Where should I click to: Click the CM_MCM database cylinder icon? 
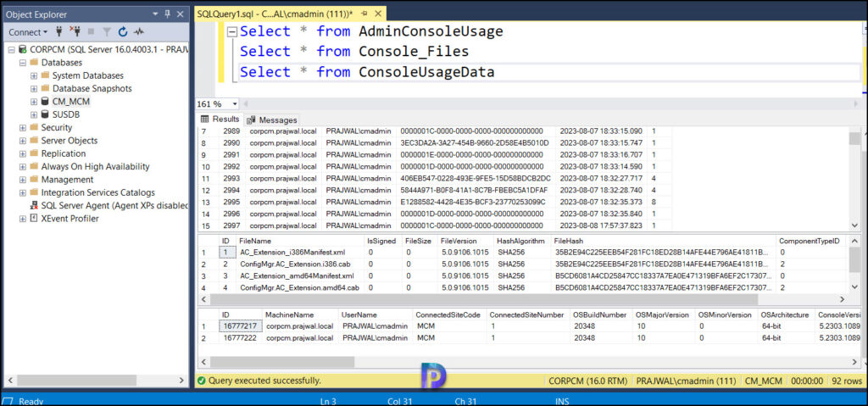point(44,102)
